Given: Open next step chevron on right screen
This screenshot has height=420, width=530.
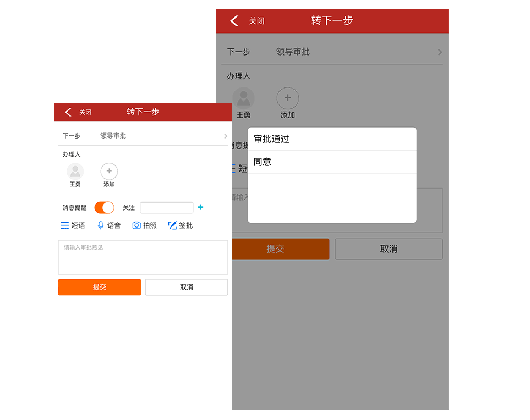Looking at the screenshot, I should (x=439, y=51).
